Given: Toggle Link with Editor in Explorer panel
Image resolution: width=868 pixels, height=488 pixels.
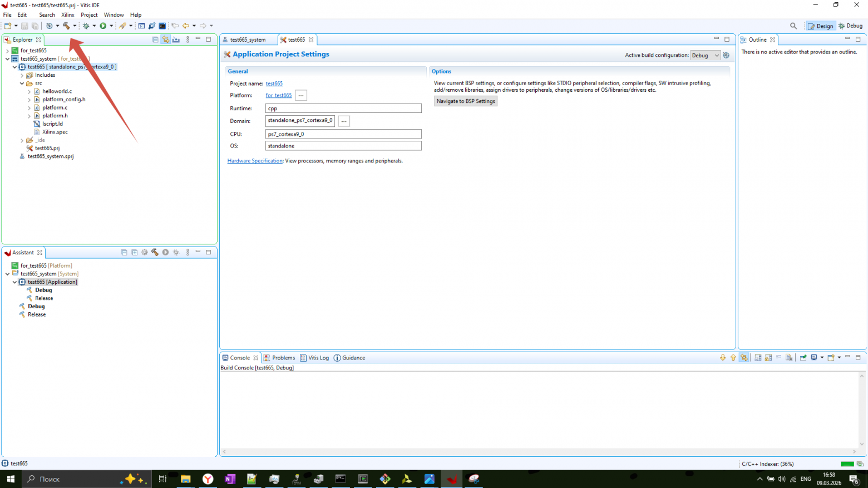Looking at the screenshot, I should coord(165,40).
